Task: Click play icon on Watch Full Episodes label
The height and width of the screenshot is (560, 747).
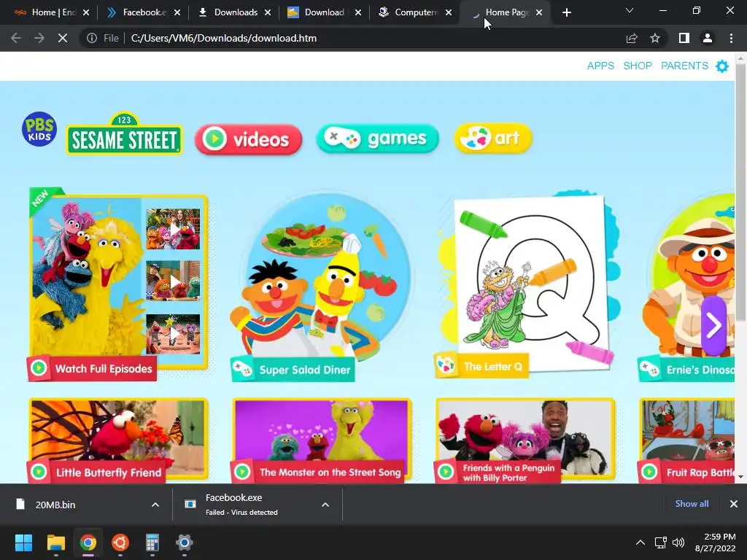Action: tap(39, 368)
